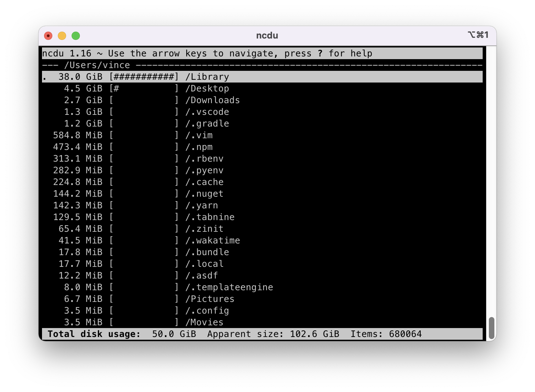Image resolution: width=535 pixels, height=392 pixels.
Task: Click the /.local row
Action: 262,264
